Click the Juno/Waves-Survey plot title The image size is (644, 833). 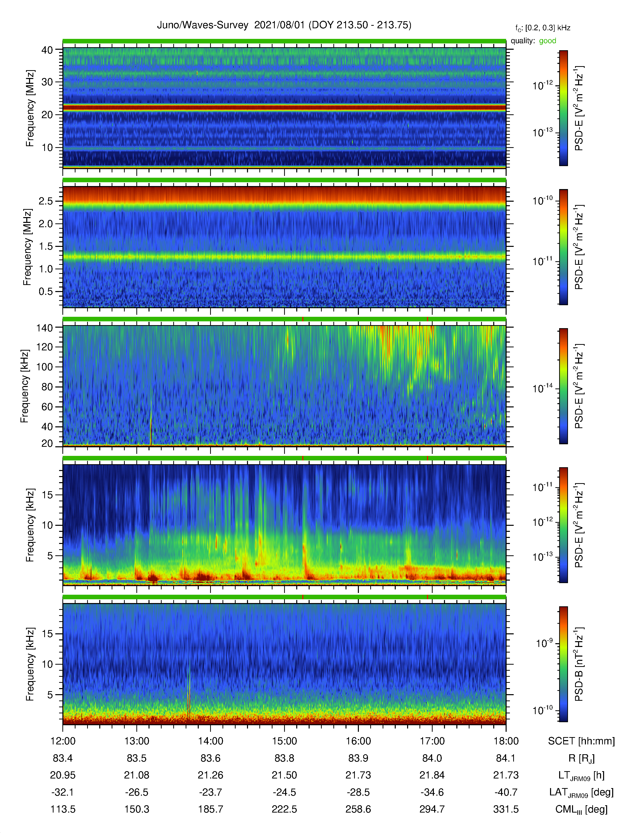[284, 25]
